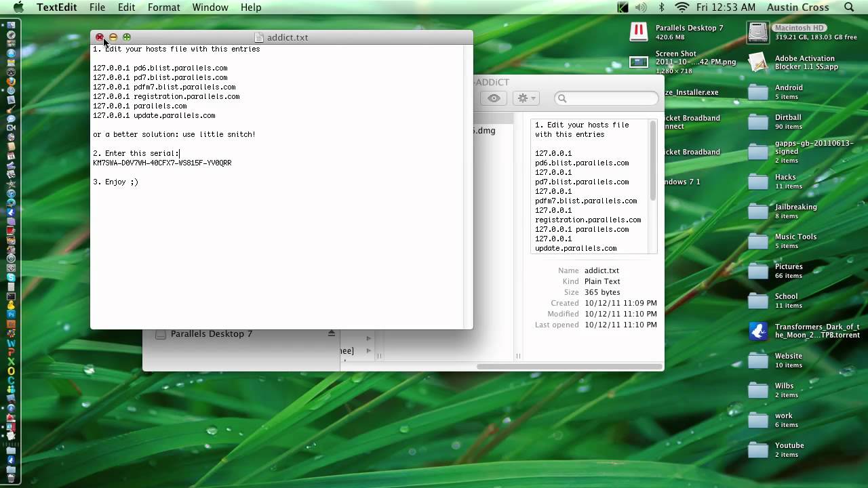The height and width of the screenshot is (488, 868).
Task: Click the Bluetooth menu bar icon
Action: 661,7
